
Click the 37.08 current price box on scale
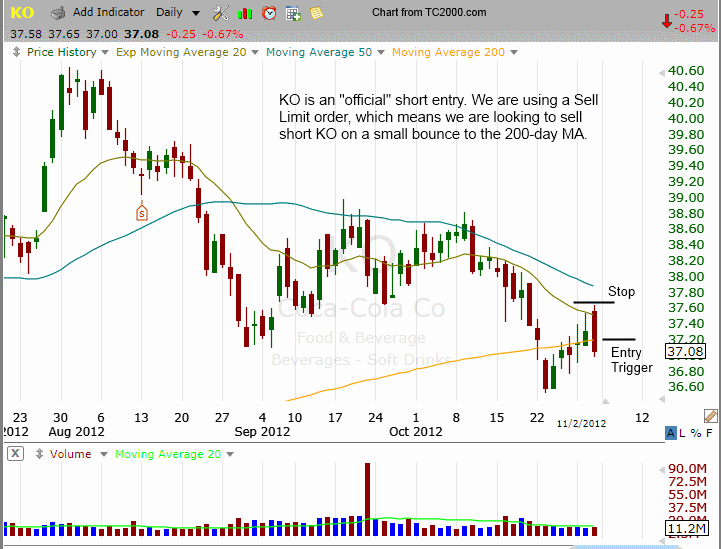tap(686, 352)
